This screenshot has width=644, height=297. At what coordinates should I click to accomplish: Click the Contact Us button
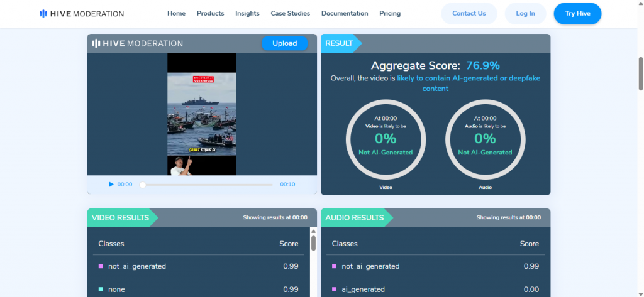coord(469,13)
